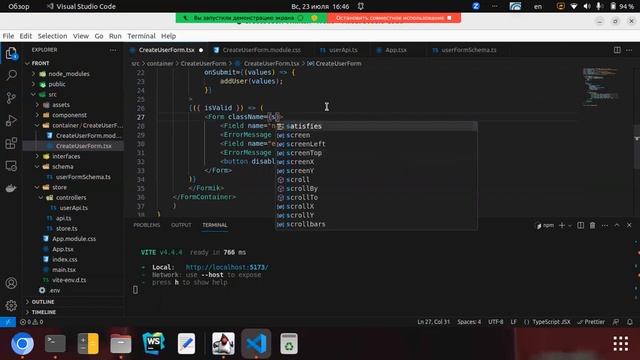Show applications grid in dock
640x360 pixels.
(620, 344)
